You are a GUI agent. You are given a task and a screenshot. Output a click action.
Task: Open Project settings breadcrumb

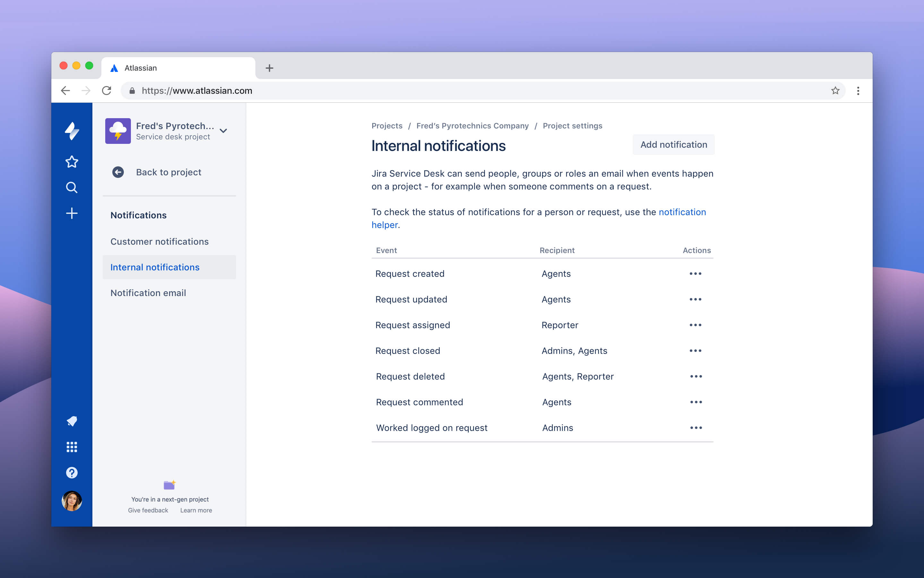[x=572, y=126]
